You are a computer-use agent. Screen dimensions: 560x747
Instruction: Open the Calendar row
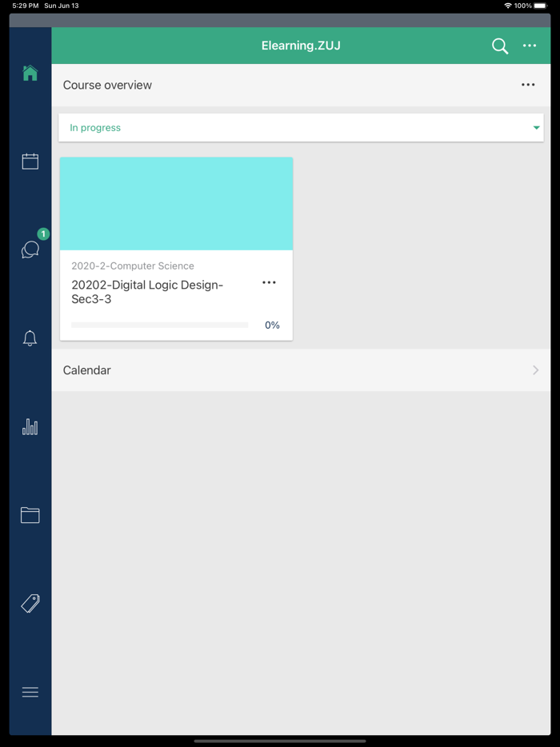(301, 370)
